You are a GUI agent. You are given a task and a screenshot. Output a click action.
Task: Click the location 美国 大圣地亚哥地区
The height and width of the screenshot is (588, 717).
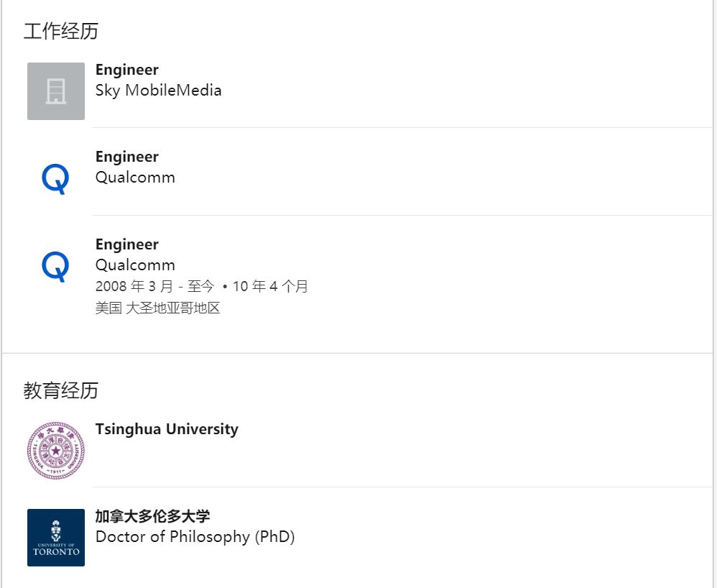click(x=157, y=308)
